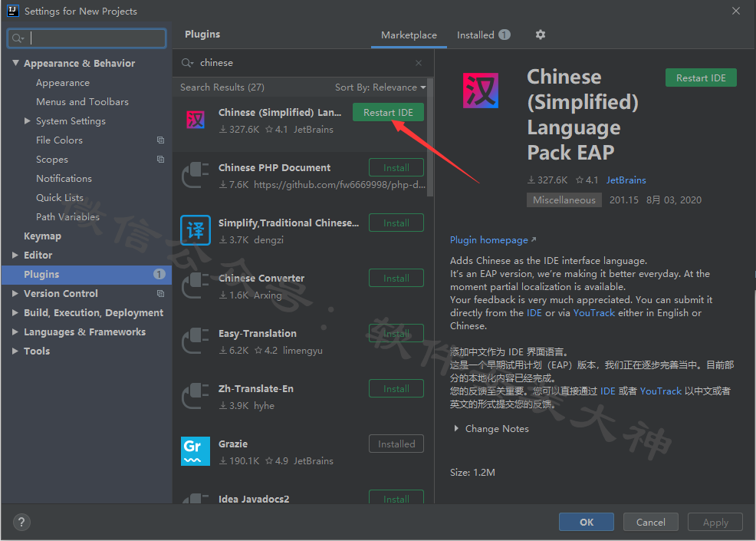
Task: Click the File Colors project-level icon
Action: [x=160, y=140]
